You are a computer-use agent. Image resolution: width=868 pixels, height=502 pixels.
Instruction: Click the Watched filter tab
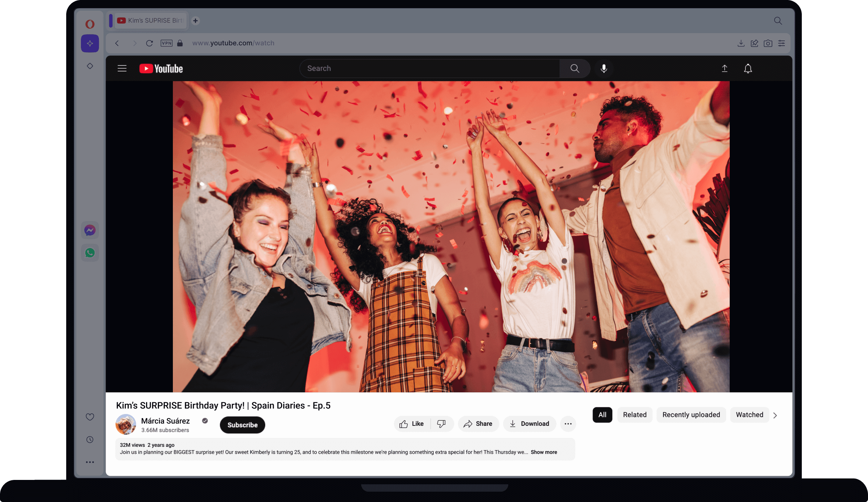(x=749, y=415)
